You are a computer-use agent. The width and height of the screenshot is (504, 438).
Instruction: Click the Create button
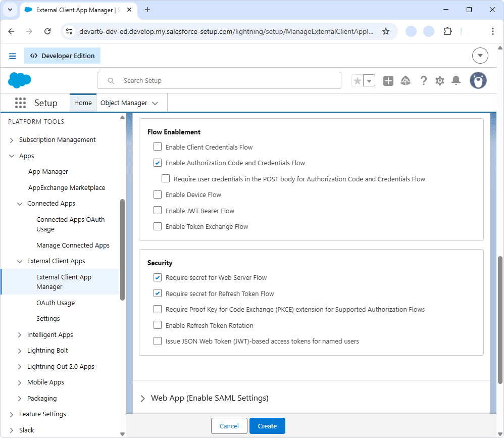tap(267, 426)
